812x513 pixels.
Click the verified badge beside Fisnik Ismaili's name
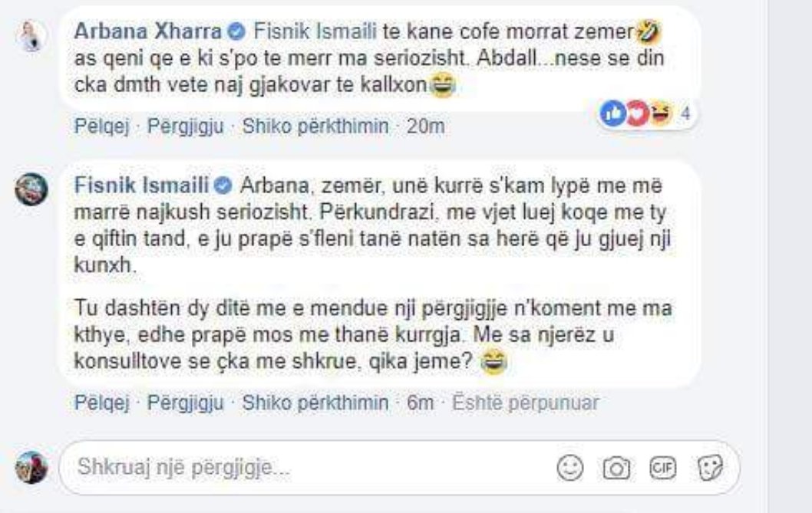click(x=226, y=185)
